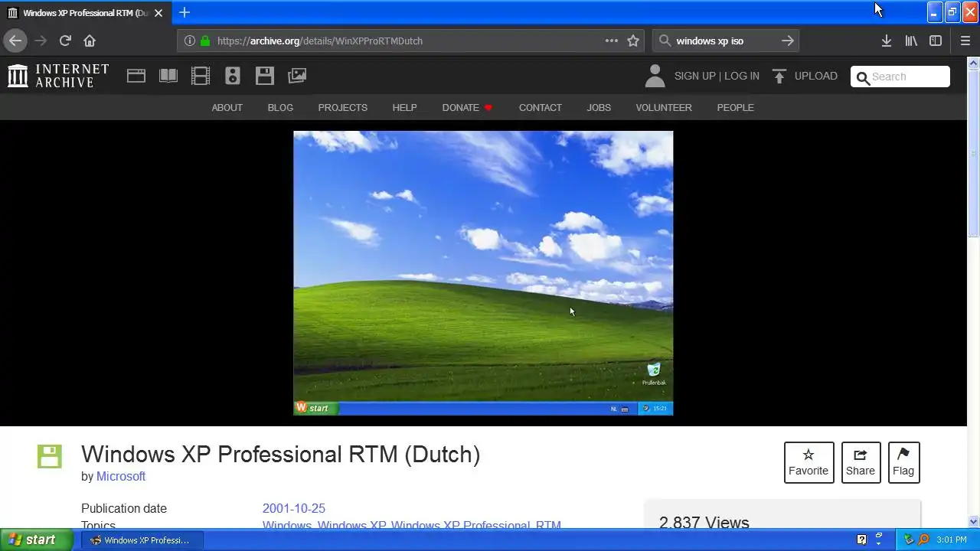This screenshot has width=980, height=551.
Task: Open the Texts book icon
Action: point(168,76)
